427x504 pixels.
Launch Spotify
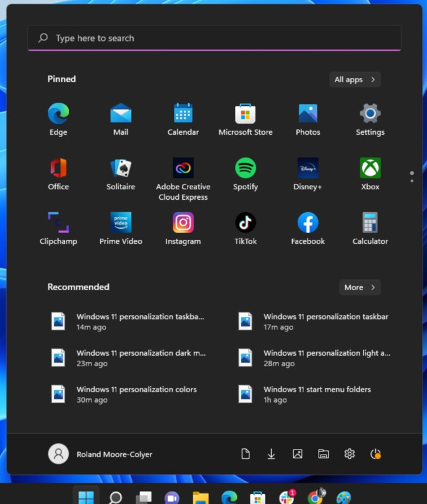tap(245, 174)
